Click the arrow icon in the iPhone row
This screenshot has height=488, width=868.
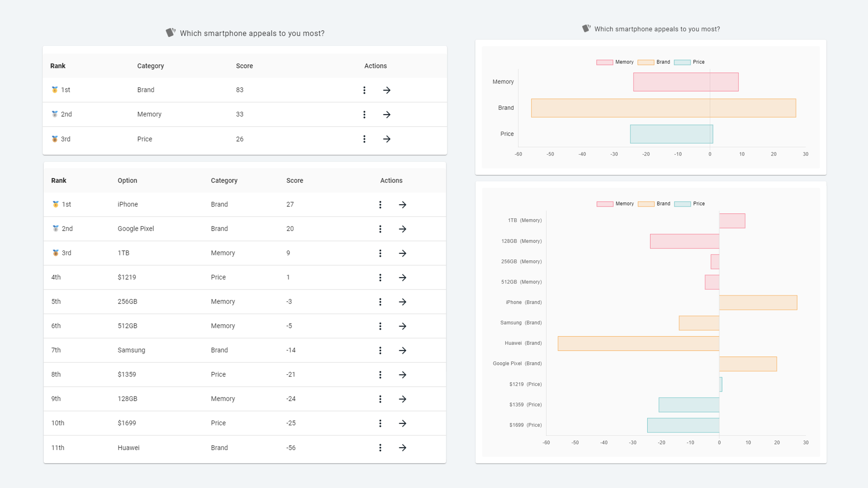pos(402,204)
